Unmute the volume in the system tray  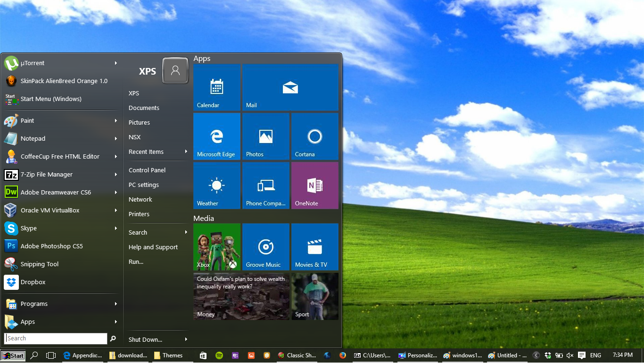click(570, 355)
